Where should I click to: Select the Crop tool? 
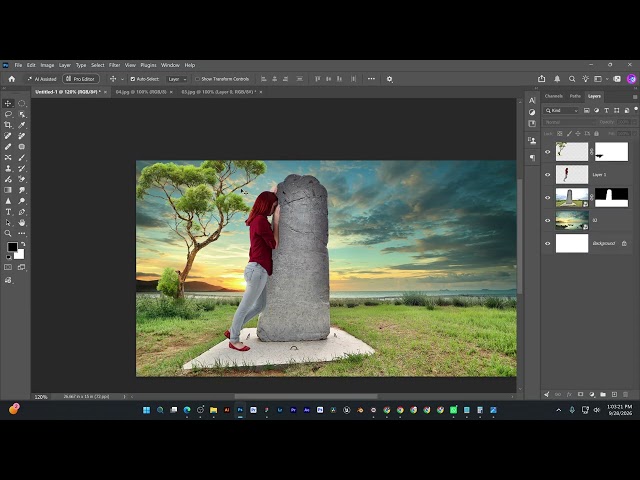pos(8,125)
